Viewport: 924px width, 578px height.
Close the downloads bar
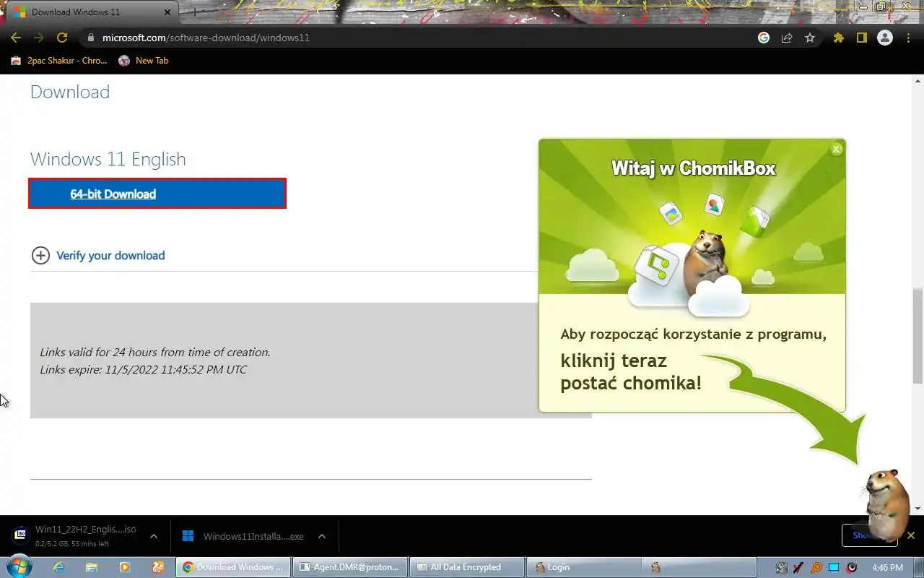pyautogui.click(x=911, y=535)
